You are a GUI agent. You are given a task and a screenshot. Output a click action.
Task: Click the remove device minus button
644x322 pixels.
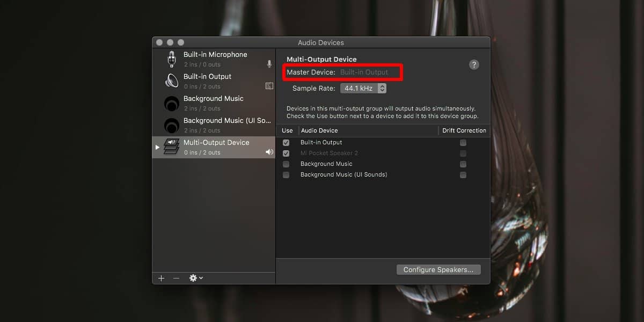tap(176, 278)
